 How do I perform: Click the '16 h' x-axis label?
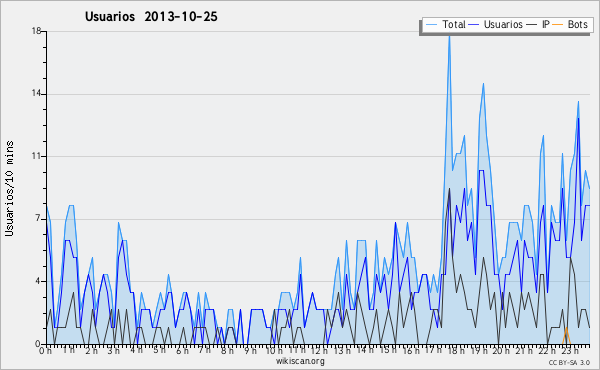[x=410, y=350]
